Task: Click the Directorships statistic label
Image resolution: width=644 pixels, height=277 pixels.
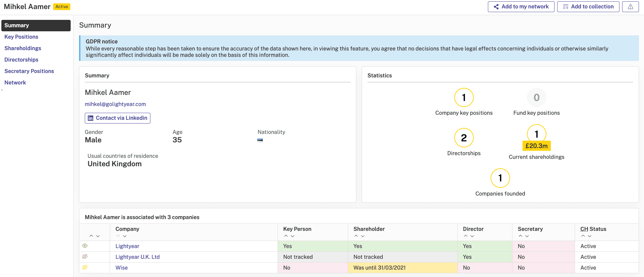Action: (464, 153)
